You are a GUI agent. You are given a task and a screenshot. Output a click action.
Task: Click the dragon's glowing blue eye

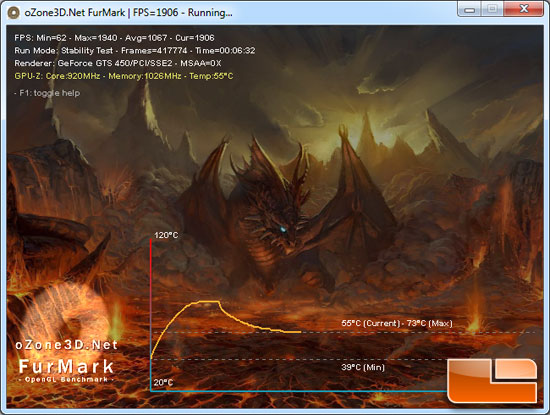283,230
